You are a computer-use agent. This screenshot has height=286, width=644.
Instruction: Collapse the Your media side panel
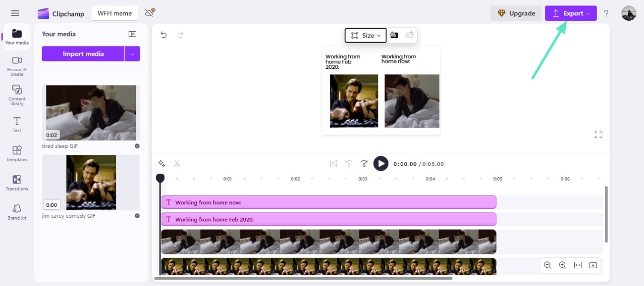point(132,34)
